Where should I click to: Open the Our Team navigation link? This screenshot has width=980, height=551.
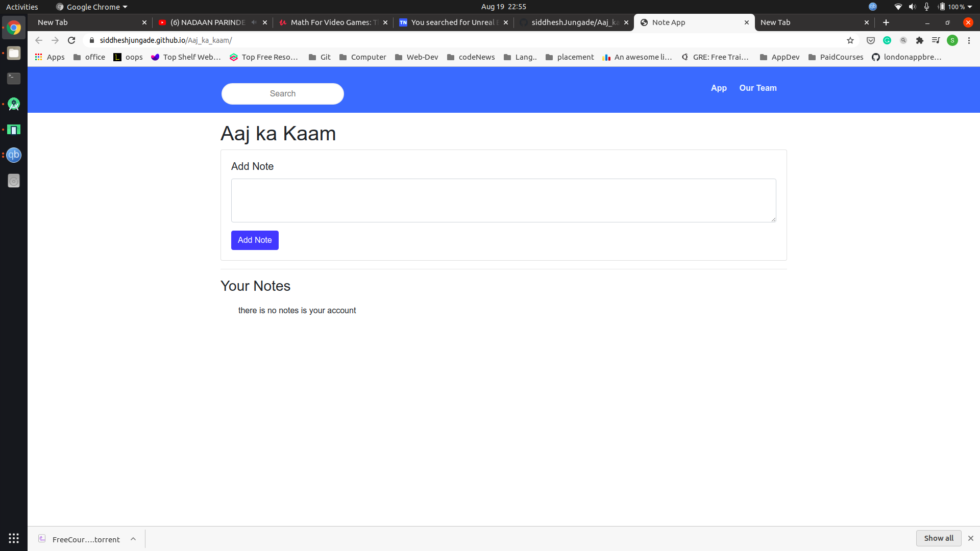758,88
